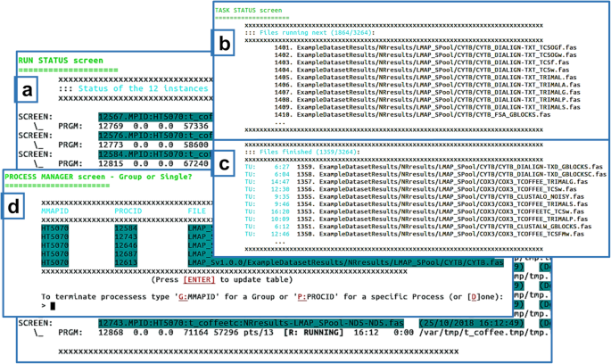This screenshot has width=611, height=364.
Task: Select finished row 1351 CYTB_CLUSTALW_GBLOCKS.fas
Action: tap(418, 227)
